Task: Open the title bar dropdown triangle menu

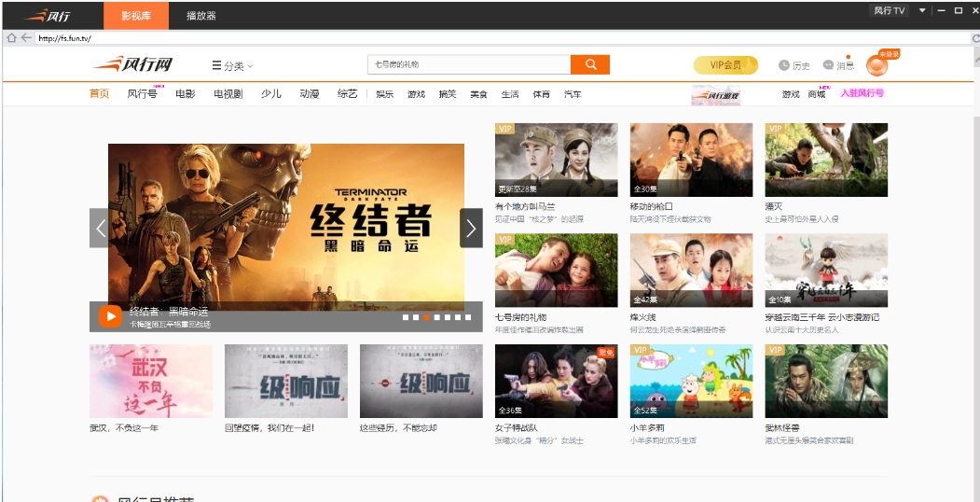Action: click(x=922, y=10)
